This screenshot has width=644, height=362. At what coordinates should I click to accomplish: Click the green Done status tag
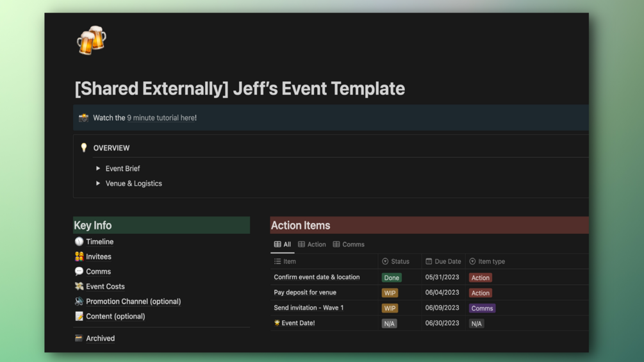[392, 278]
